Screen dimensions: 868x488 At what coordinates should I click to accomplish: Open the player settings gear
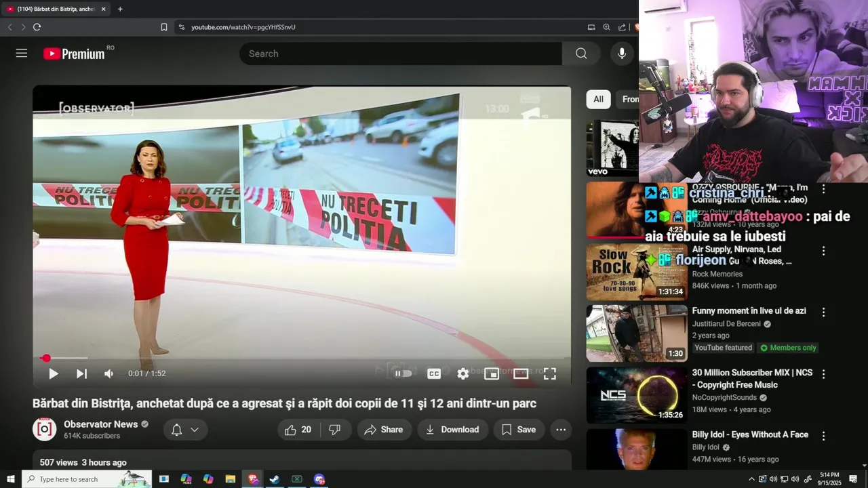[x=462, y=373]
